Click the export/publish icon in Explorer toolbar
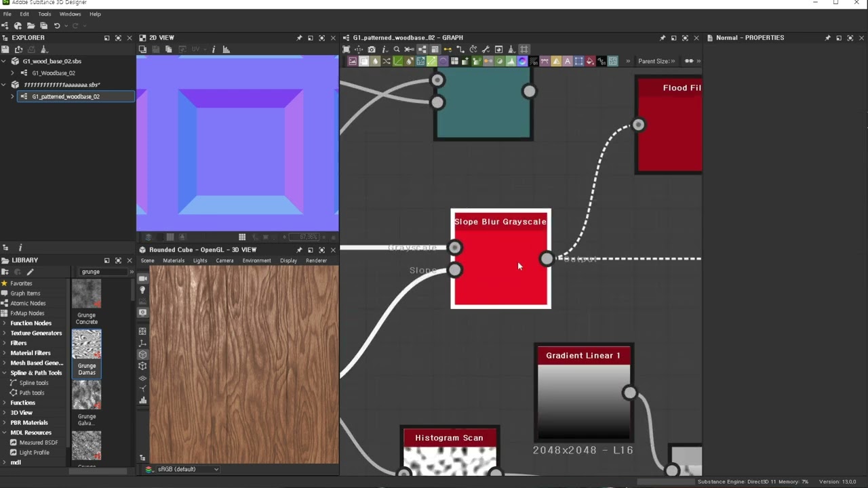 click(x=18, y=49)
